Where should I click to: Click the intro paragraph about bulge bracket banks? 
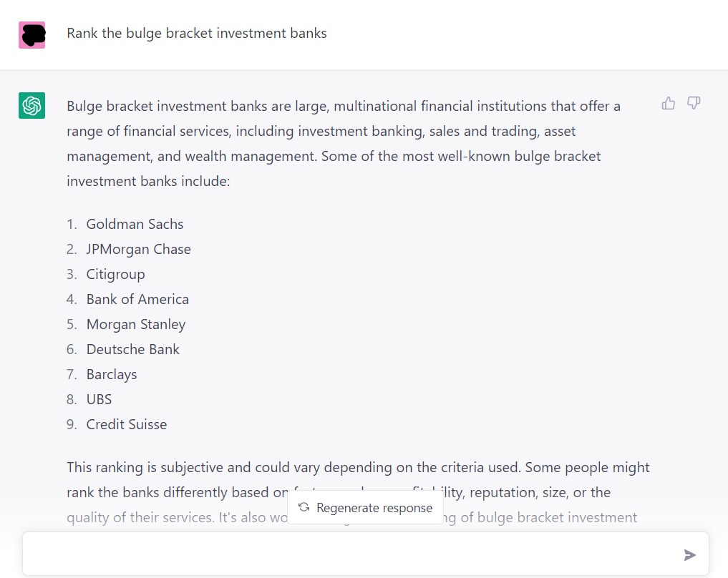click(x=344, y=144)
